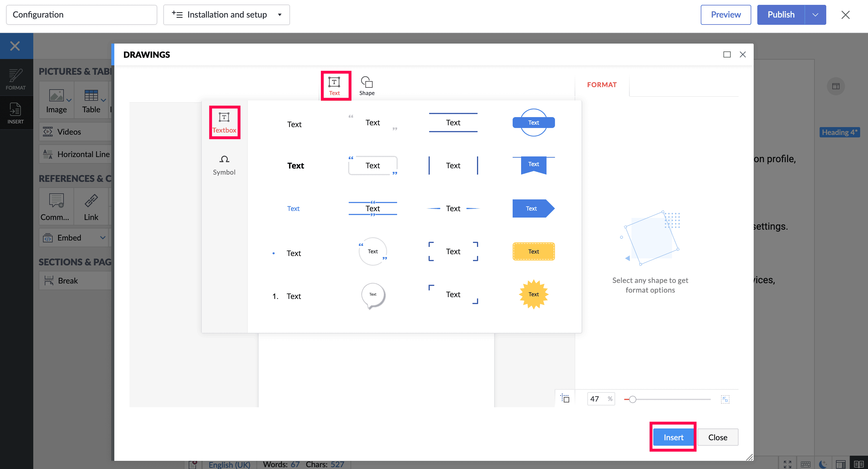Click the selection icon left of zoom percentage
868x469 pixels.
coord(565,398)
